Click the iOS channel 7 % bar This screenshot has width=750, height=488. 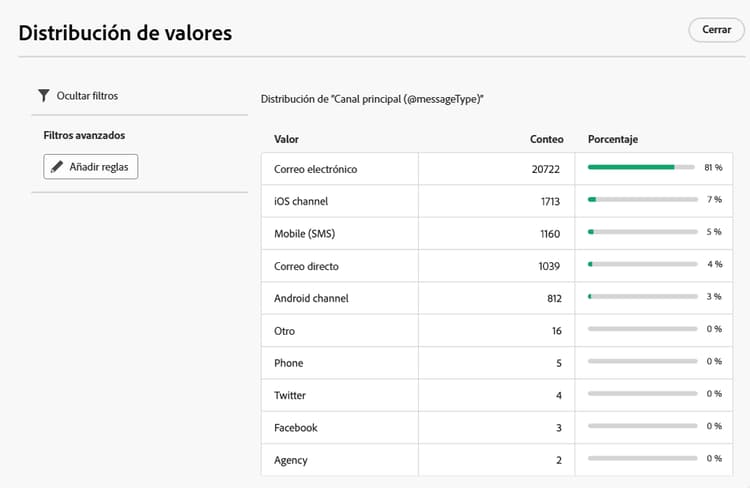coord(642,200)
